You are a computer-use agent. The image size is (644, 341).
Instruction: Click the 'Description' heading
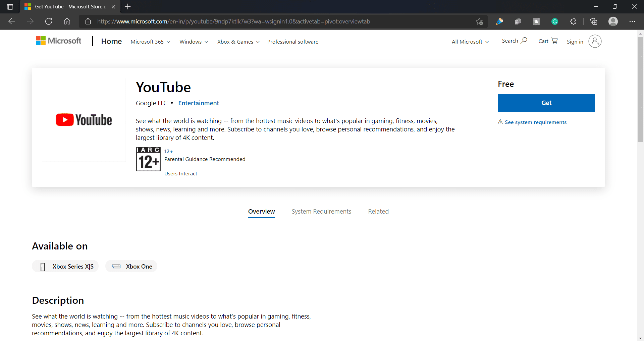click(58, 300)
